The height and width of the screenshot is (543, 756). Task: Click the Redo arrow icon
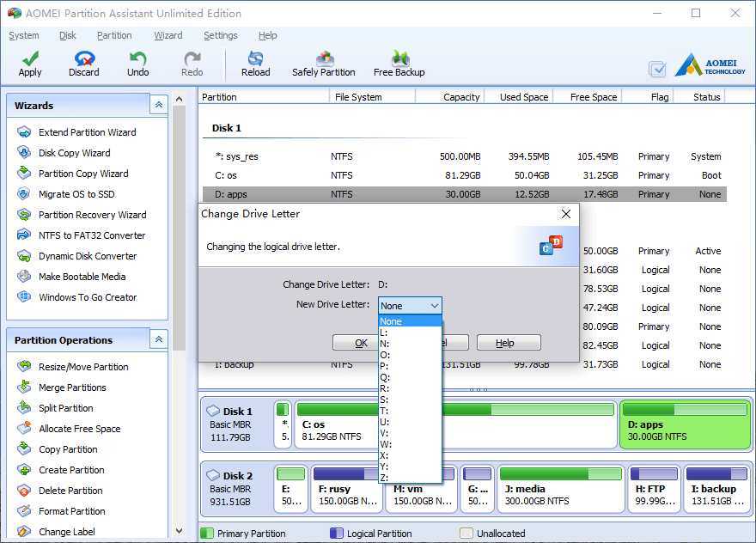[192, 58]
